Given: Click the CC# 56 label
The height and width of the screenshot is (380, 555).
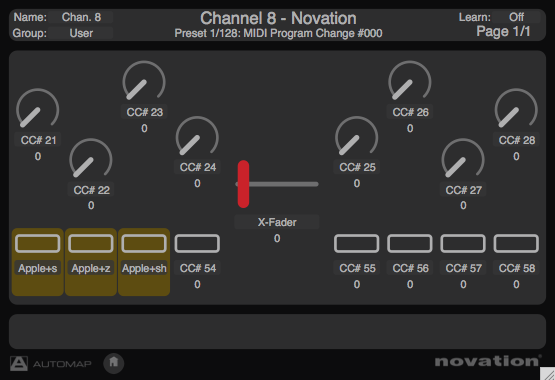Looking at the screenshot, I should click(x=410, y=268).
